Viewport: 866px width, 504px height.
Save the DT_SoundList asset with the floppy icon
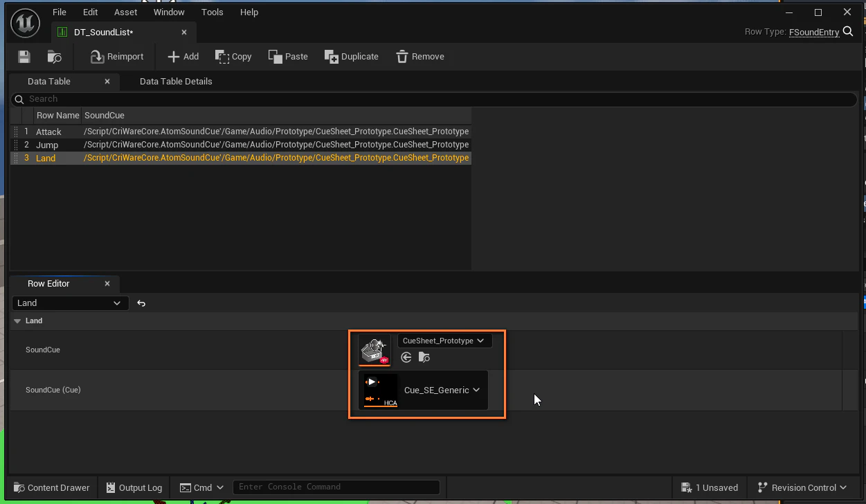click(24, 57)
